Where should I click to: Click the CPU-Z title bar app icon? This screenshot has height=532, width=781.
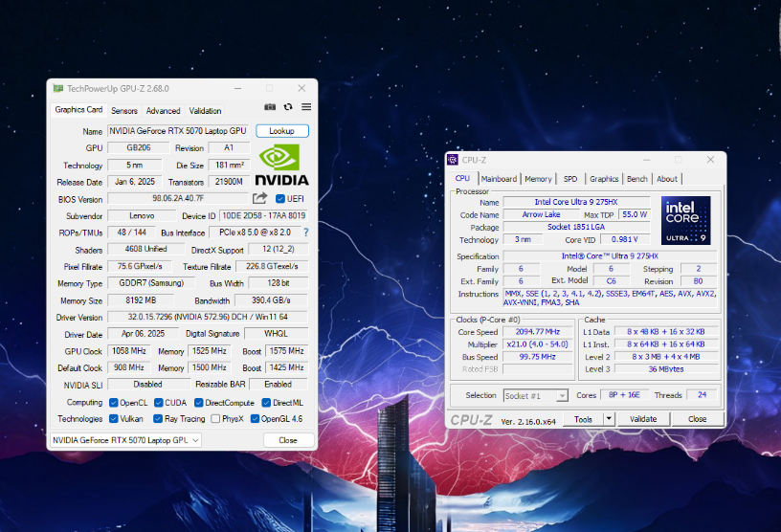pyautogui.click(x=453, y=160)
